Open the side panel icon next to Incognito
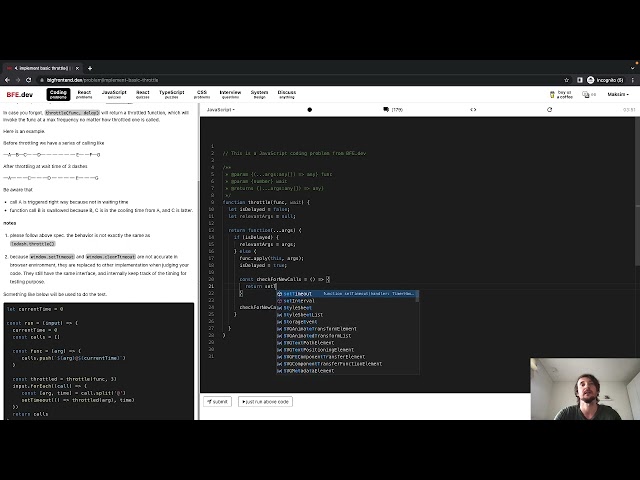Image resolution: width=640 pixels, height=480 pixels. tap(579, 80)
